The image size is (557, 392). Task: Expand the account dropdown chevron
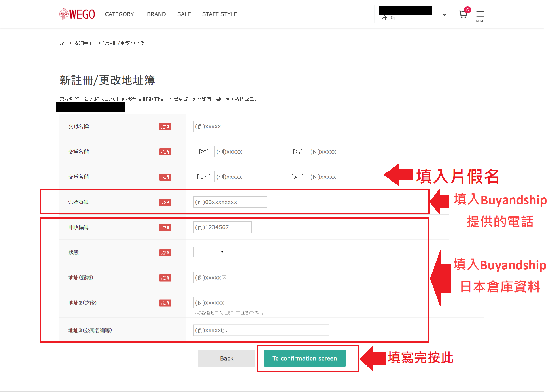coord(445,15)
